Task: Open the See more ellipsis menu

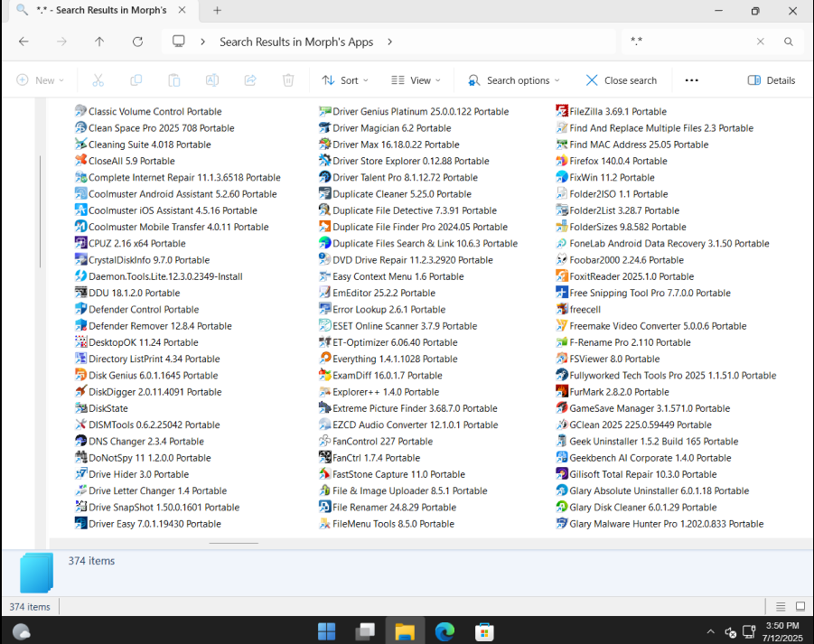Action: tap(691, 79)
